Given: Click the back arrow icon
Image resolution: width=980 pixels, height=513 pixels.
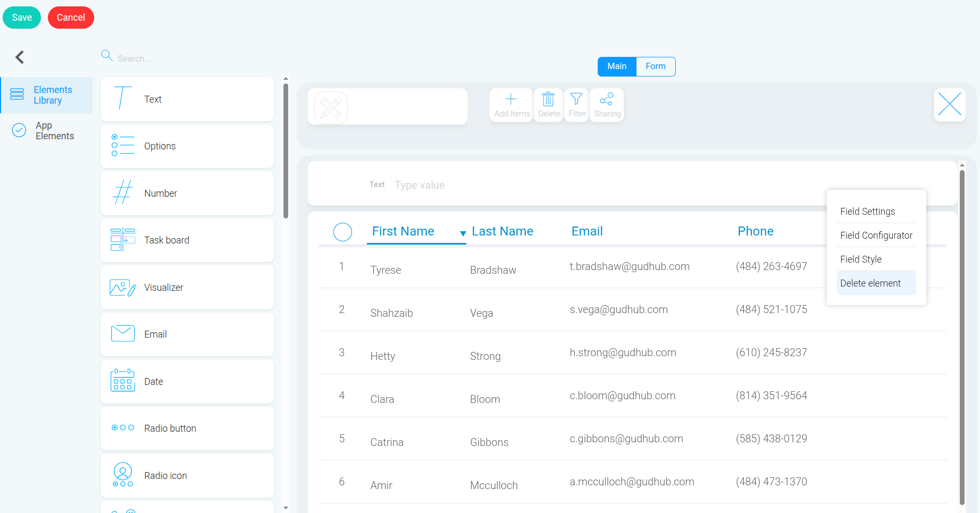Looking at the screenshot, I should click(20, 57).
